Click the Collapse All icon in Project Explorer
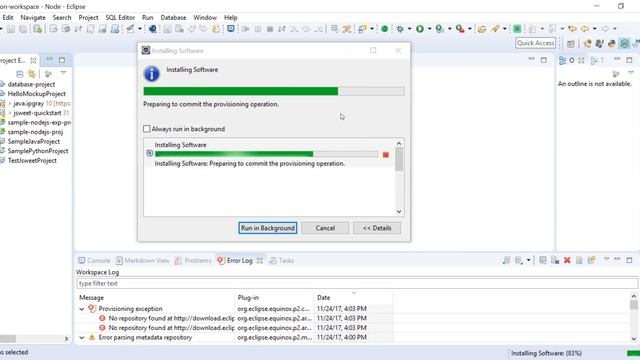Image resolution: width=640 pixels, height=360 pixels. tap(19, 74)
